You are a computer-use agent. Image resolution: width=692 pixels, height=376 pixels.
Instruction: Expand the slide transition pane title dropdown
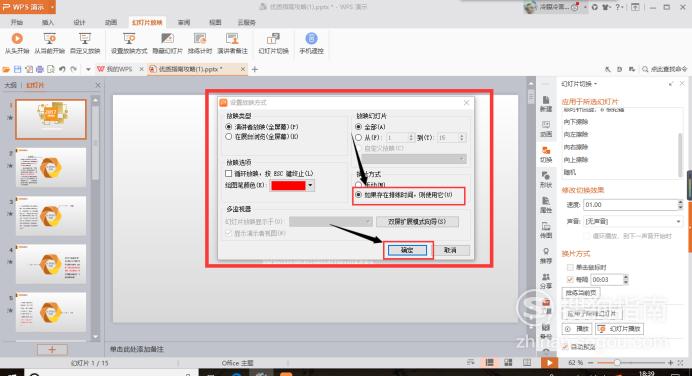(596, 84)
